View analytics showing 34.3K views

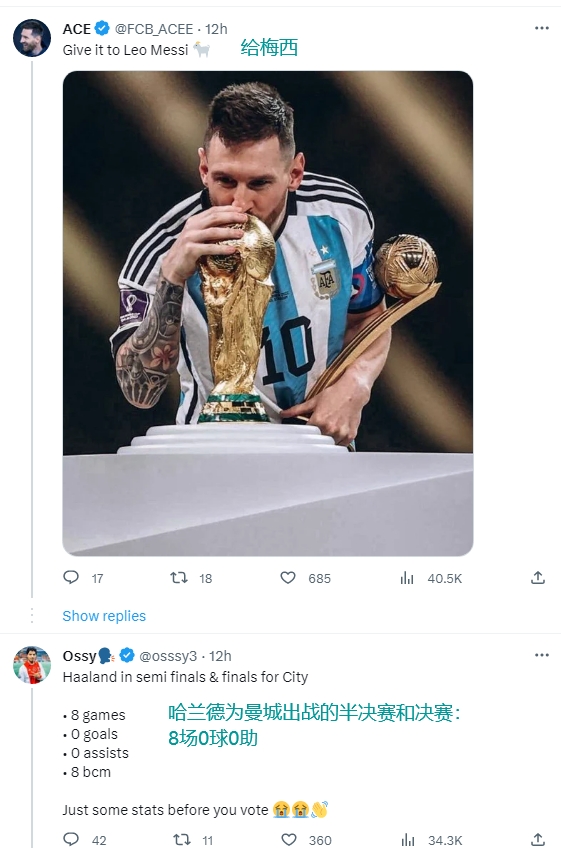click(408, 840)
